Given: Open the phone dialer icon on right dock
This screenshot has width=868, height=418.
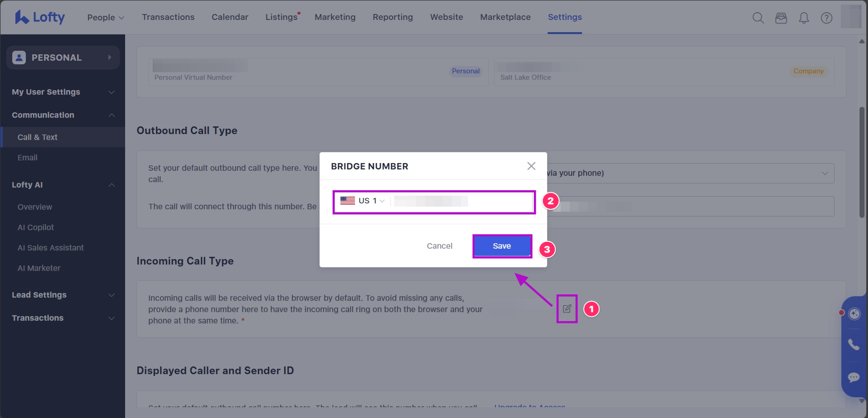Looking at the screenshot, I should point(854,345).
